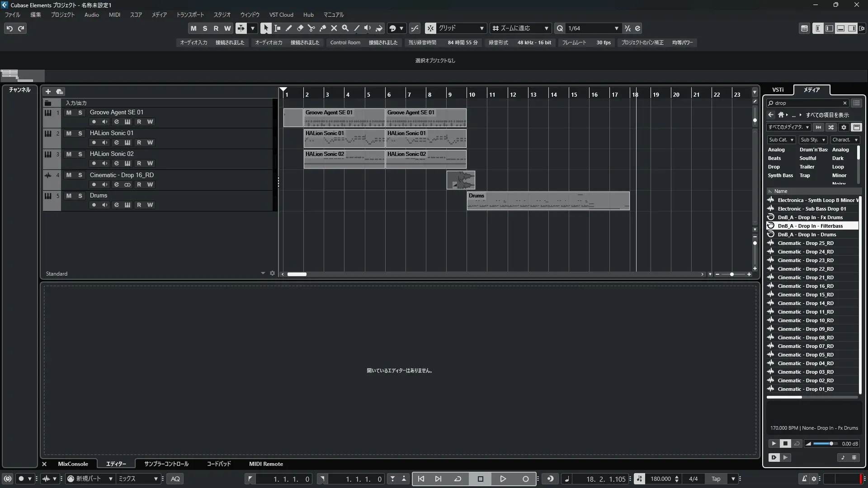868x488 pixels.
Task: Open the 1/64 quantize preset dropdown
Action: pyautogui.click(x=616, y=28)
